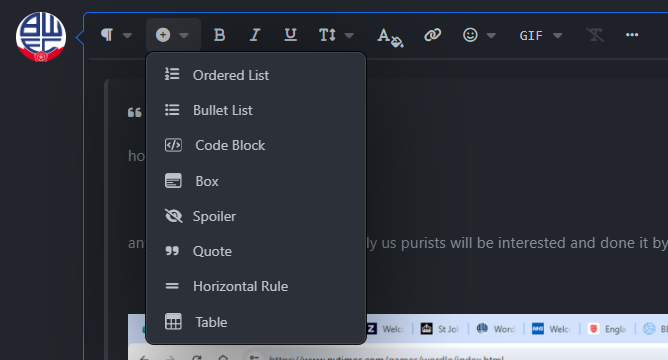
Task: Insert a Horizontal Rule
Action: 256,286
